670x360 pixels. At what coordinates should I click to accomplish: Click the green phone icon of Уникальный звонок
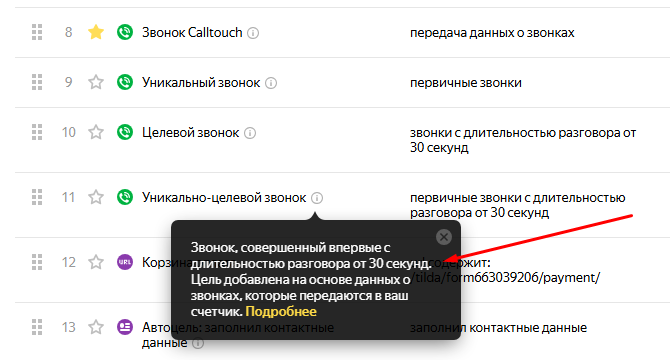pos(125,82)
